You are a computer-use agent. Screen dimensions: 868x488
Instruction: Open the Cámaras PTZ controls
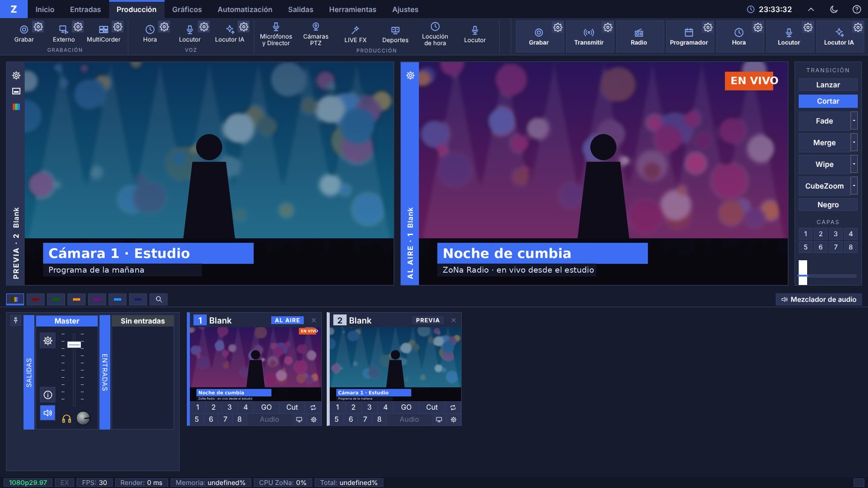316,34
